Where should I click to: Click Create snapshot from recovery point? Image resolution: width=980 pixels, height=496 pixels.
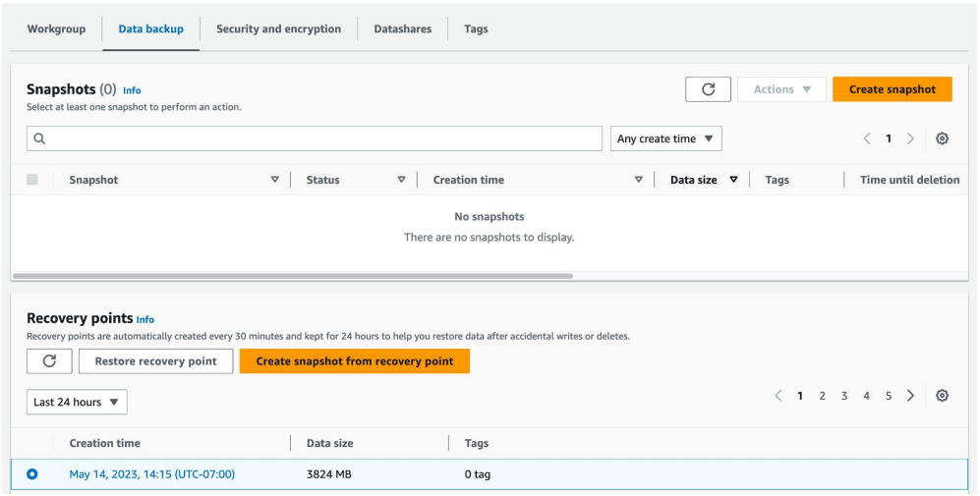point(354,361)
